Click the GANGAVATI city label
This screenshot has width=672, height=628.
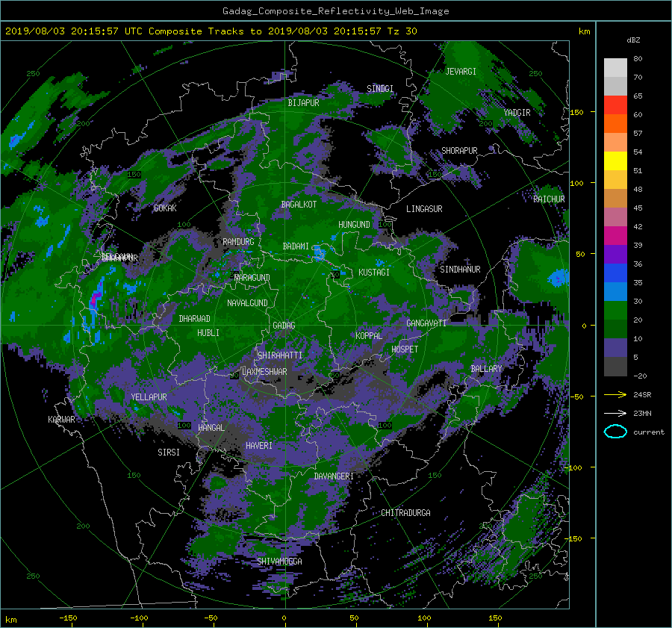tap(426, 323)
